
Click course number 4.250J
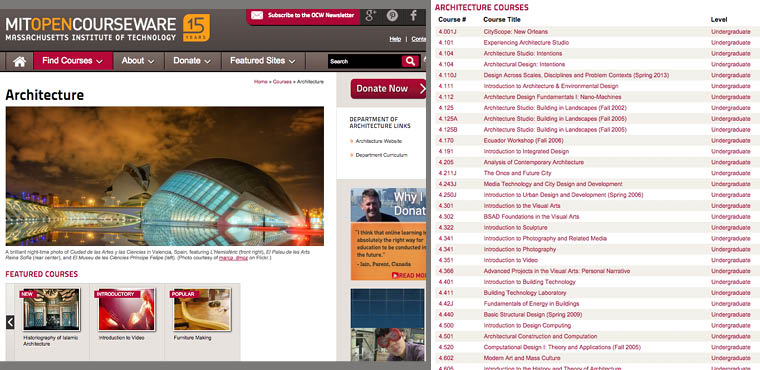pos(447,195)
